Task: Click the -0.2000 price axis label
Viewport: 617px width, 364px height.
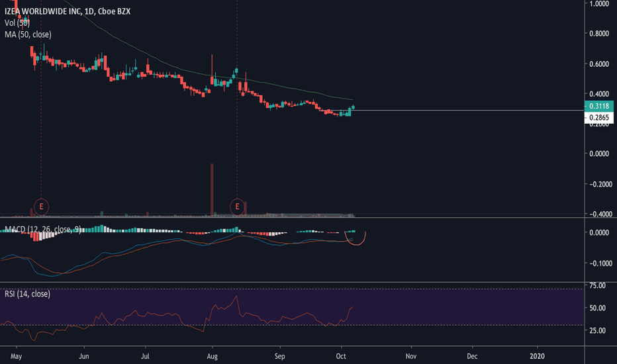Action: (x=600, y=184)
